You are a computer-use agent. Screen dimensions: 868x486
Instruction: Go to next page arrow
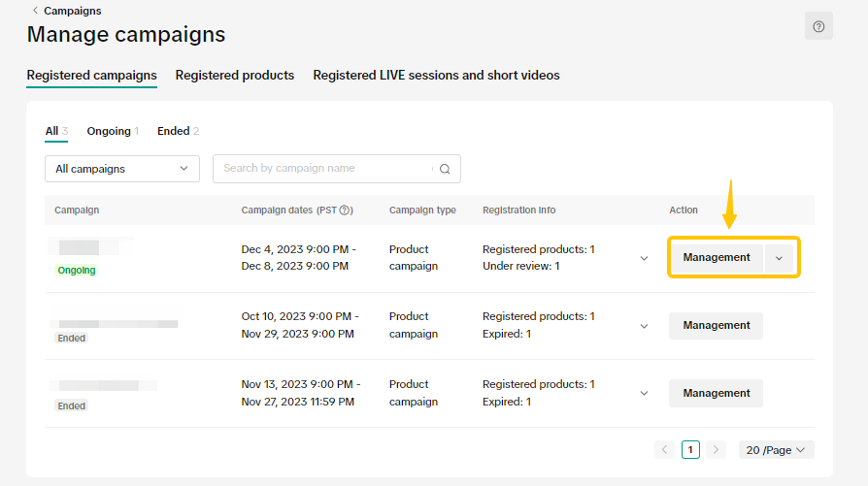717,449
